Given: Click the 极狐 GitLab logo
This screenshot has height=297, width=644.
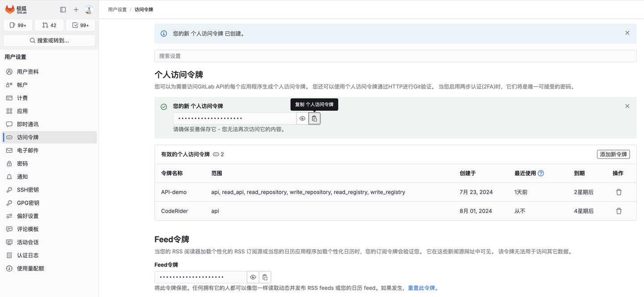Looking at the screenshot, I should point(16,9).
